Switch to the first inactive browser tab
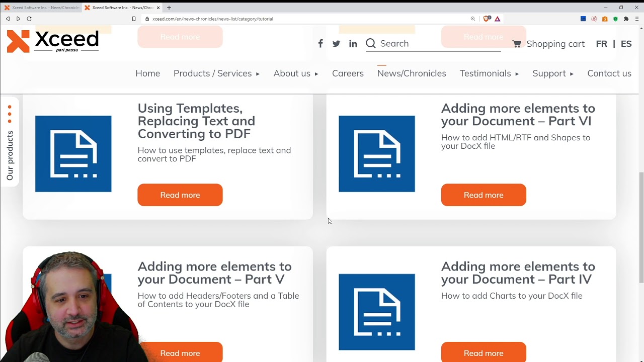Screen dimensions: 644x362 pyautogui.click(x=41, y=8)
